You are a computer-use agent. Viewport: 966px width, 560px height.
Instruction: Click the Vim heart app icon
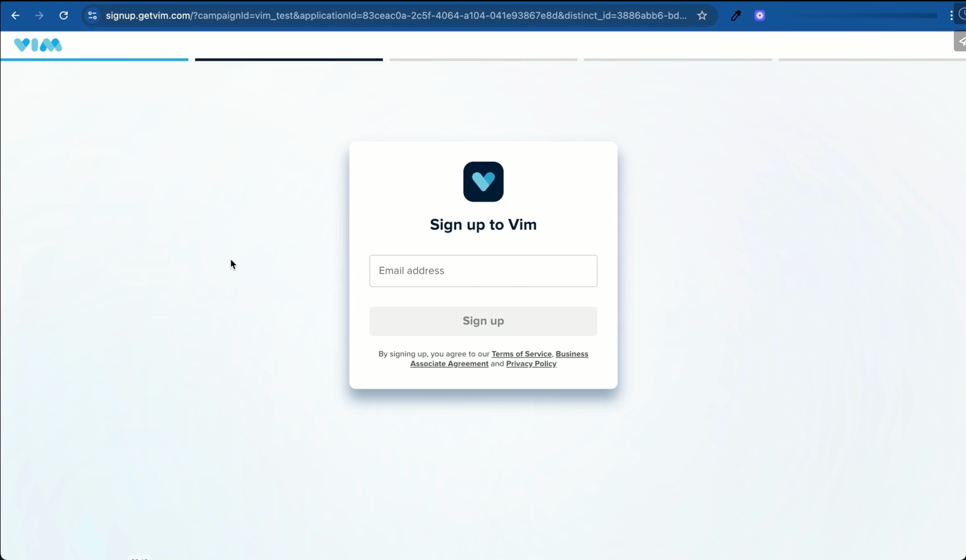point(483,182)
